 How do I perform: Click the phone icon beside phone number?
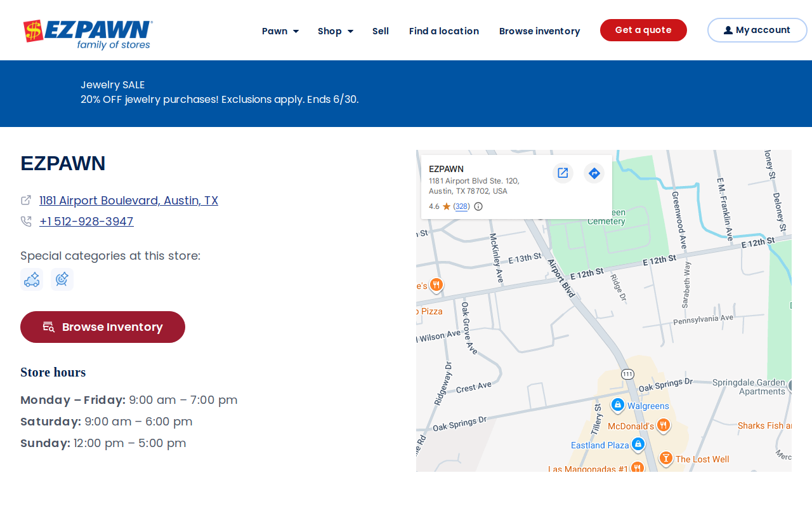pyautogui.click(x=26, y=222)
